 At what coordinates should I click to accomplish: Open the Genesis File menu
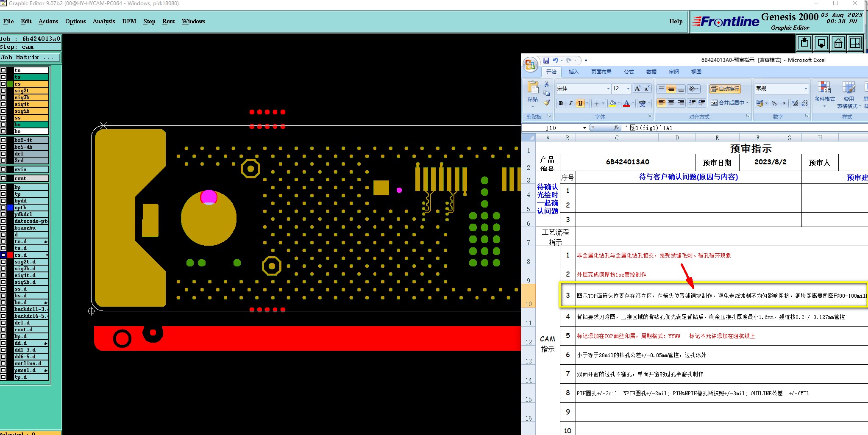8,21
